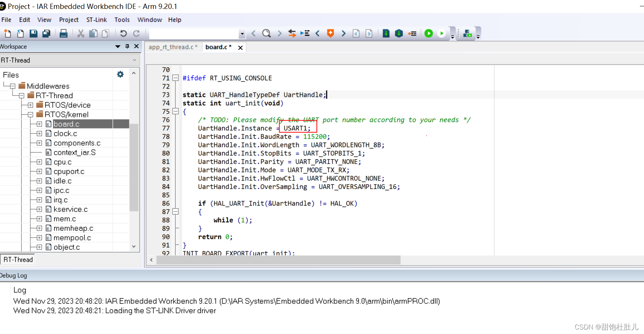Viewport: 644px width, 334px height.
Task: Click the Open file toolbar icon
Action: tap(20, 33)
